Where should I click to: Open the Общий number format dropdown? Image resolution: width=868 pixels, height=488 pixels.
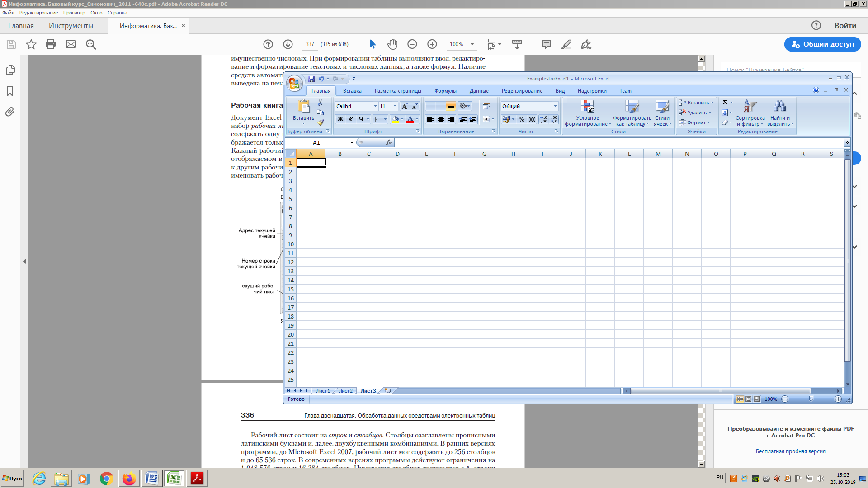point(555,106)
